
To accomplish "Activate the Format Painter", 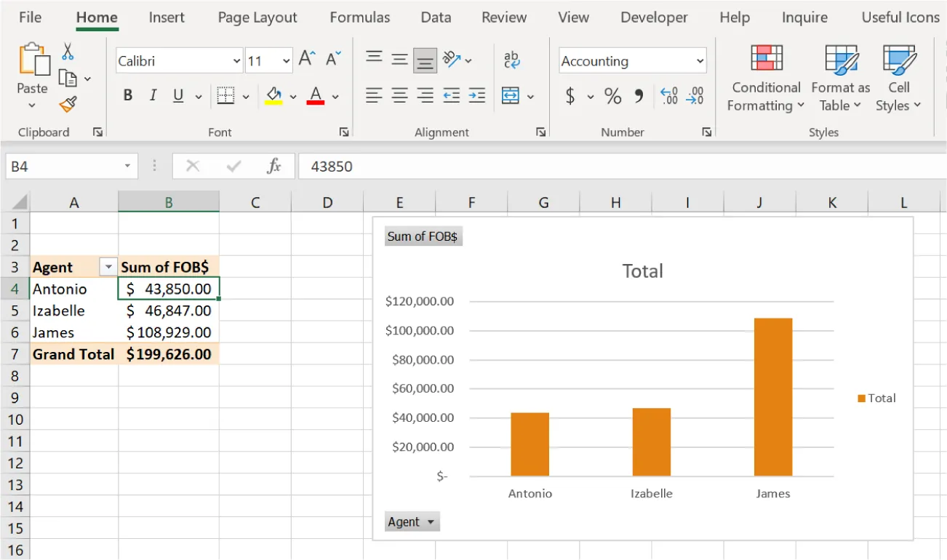I will [x=68, y=103].
